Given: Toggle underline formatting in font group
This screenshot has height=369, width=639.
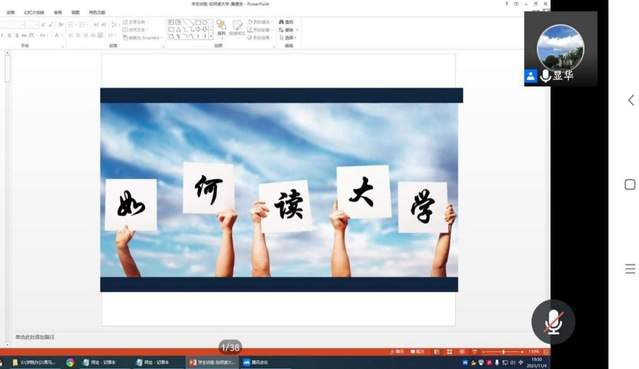Looking at the screenshot, I should coord(9,35).
